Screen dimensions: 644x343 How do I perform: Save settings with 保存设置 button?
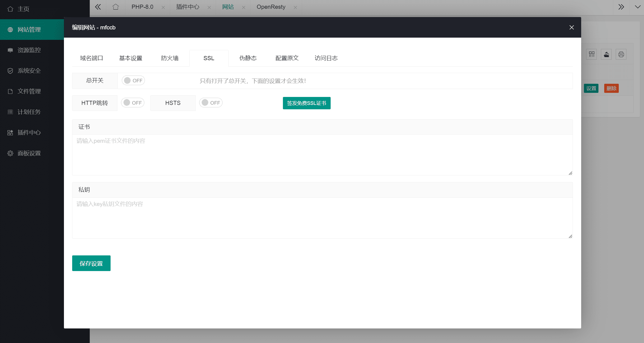pyautogui.click(x=91, y=263)
